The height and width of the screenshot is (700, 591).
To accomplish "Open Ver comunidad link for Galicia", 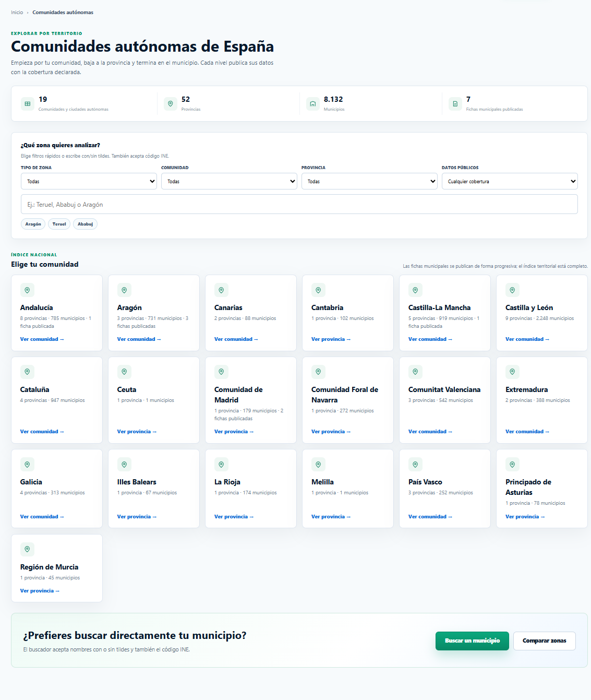I will pos(42,517).
